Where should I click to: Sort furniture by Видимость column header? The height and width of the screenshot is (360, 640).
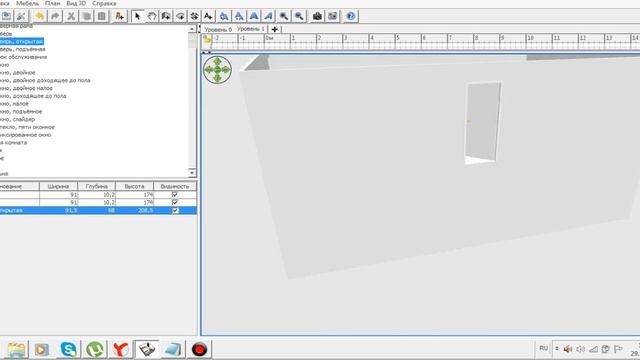(x=175, y=186)
